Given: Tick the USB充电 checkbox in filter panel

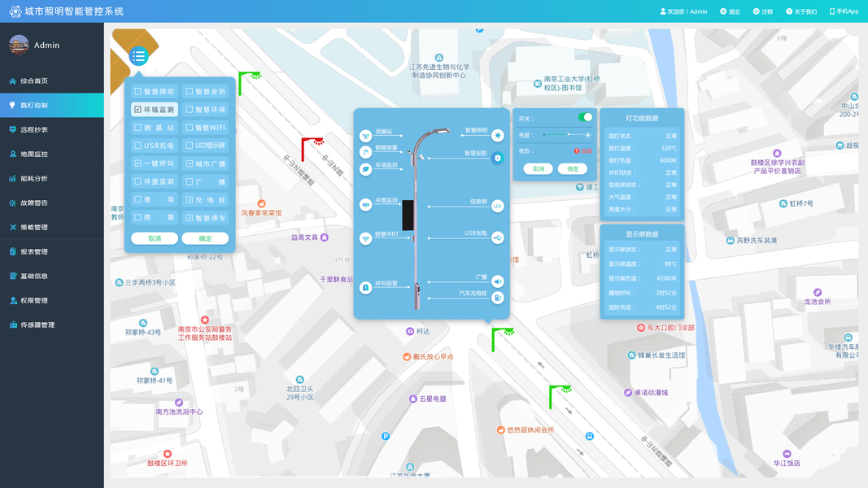Looking at the screenshot, I should [x=137, y=146].
